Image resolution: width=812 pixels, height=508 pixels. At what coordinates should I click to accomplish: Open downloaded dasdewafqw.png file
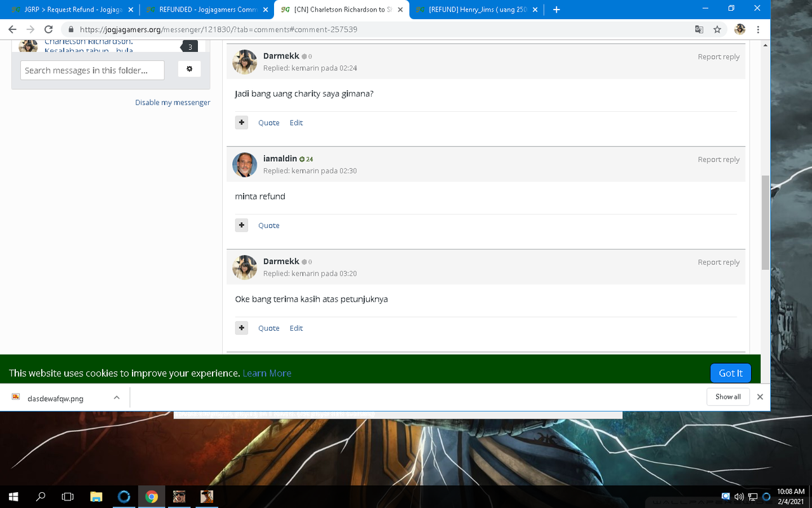55,398
